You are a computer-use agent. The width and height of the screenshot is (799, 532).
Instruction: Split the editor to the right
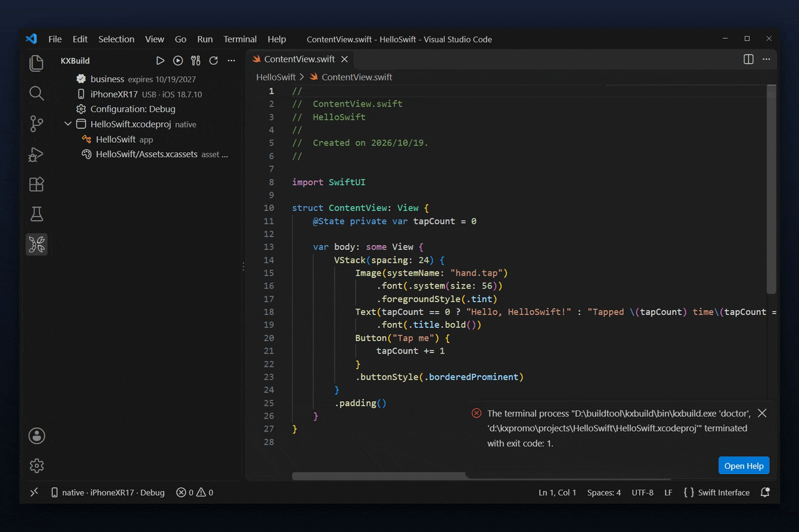point(748,59)
